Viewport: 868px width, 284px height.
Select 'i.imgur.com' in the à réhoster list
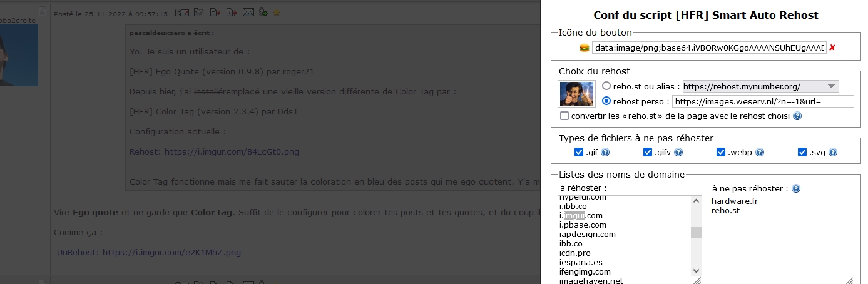[581, 216]
